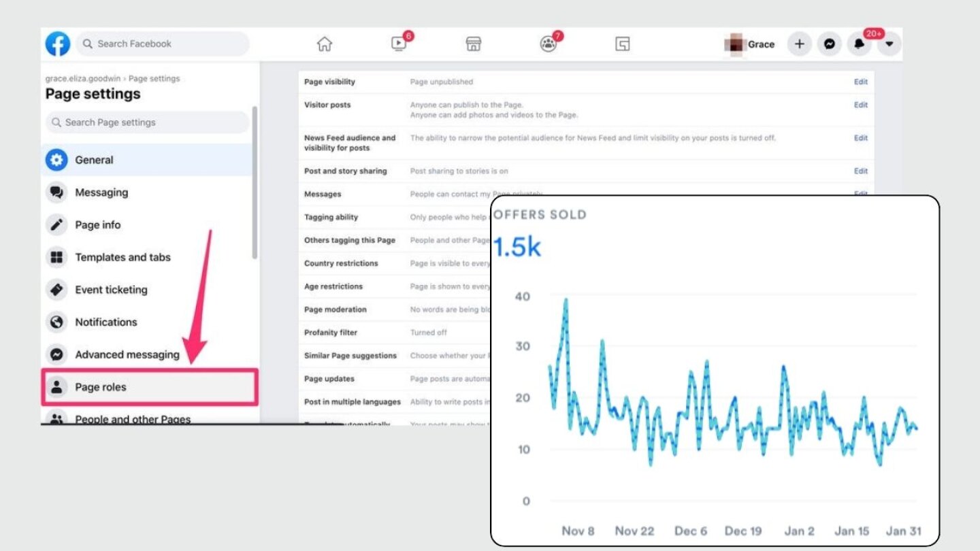This screenshot has height=551, width=980.
Task: Select Event ticketing in sidebar
Action: point(147,290)
